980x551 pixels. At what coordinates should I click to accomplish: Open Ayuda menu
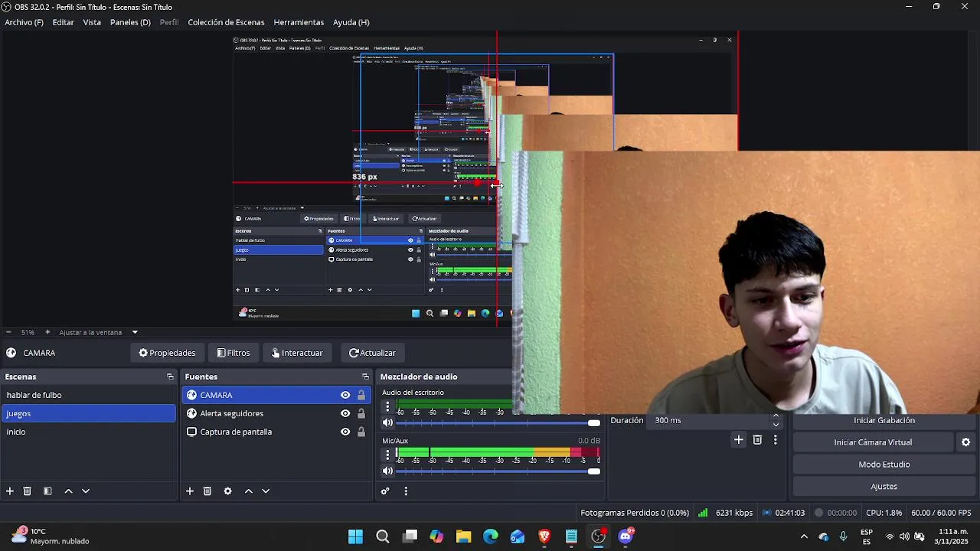pos(351,22)
